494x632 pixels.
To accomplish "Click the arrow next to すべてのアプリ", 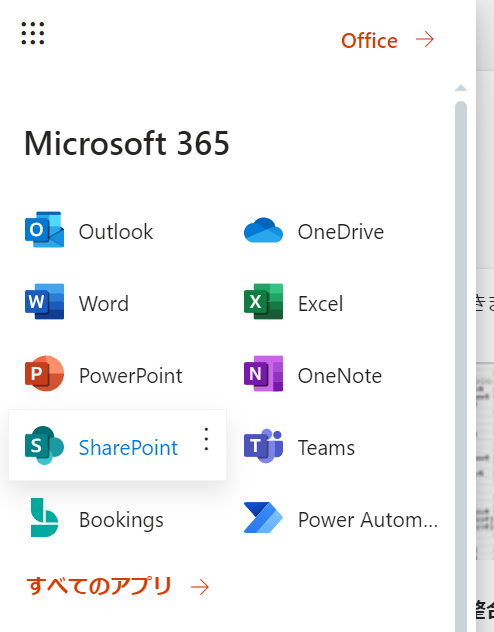I will (x=200, y=587).
